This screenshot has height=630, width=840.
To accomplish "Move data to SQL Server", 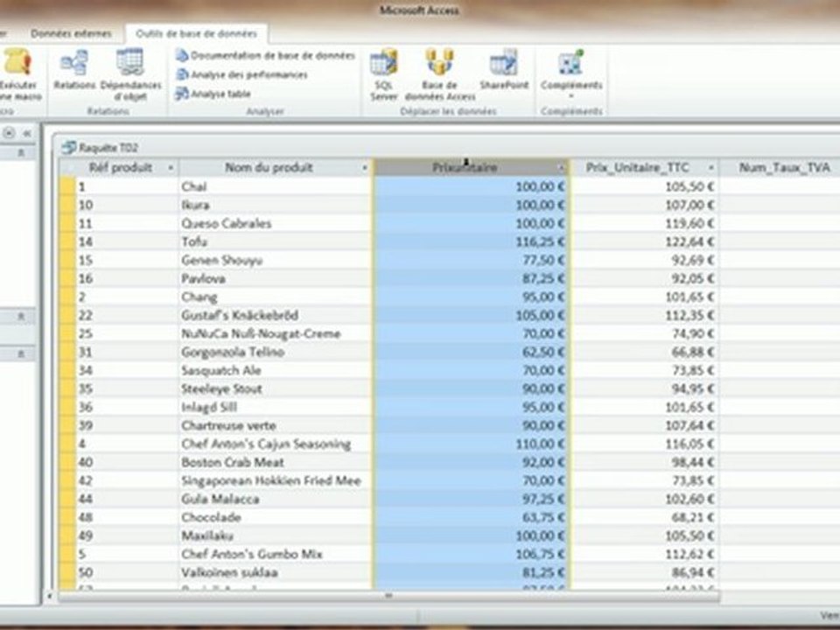I will click(x=383, y=75).
